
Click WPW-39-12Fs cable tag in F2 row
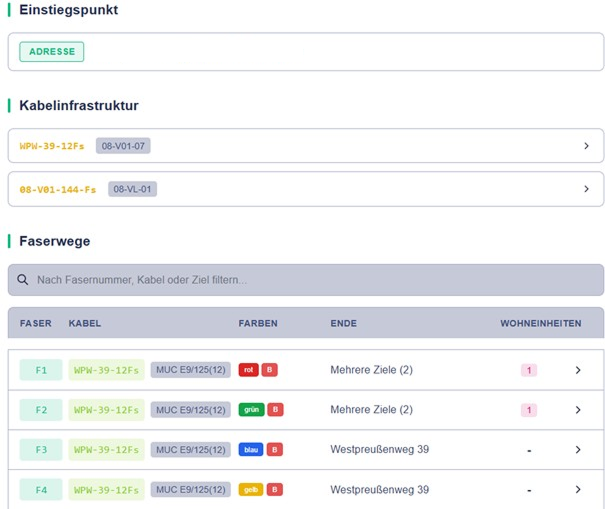(106, 410)
